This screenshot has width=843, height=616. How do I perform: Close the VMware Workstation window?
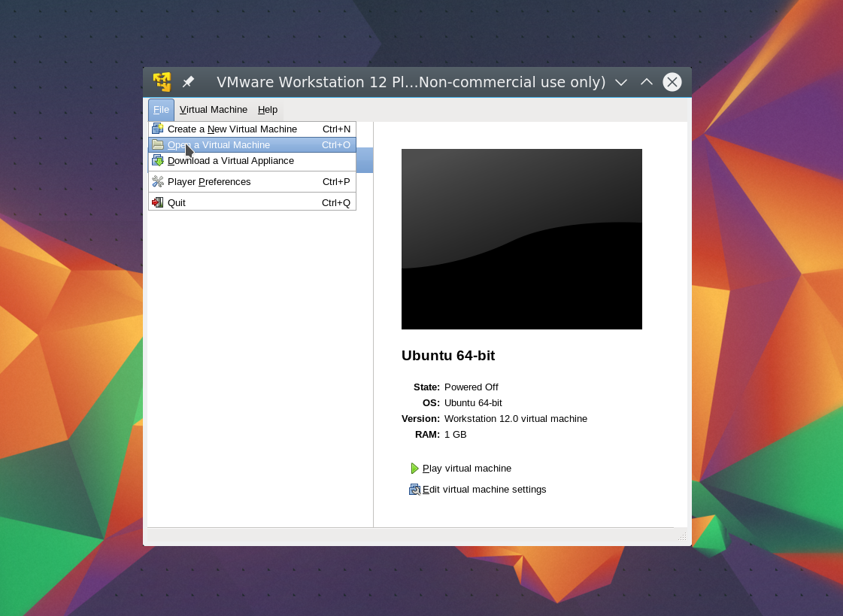(672, 82)
